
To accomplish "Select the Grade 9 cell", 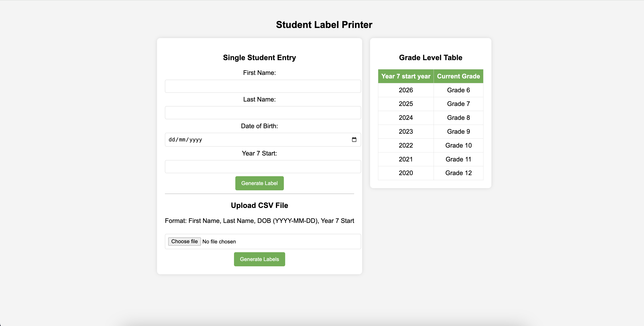I will 458,132.
